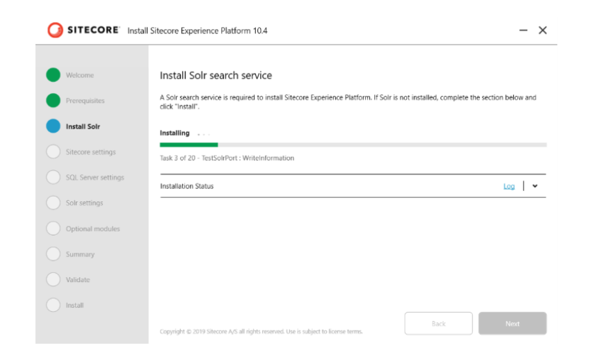Select the blue Install Solr step circle

(54, 126)
